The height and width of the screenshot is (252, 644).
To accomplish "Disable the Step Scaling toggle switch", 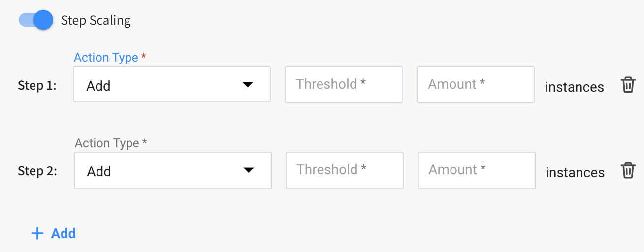I will pos(36,20).
